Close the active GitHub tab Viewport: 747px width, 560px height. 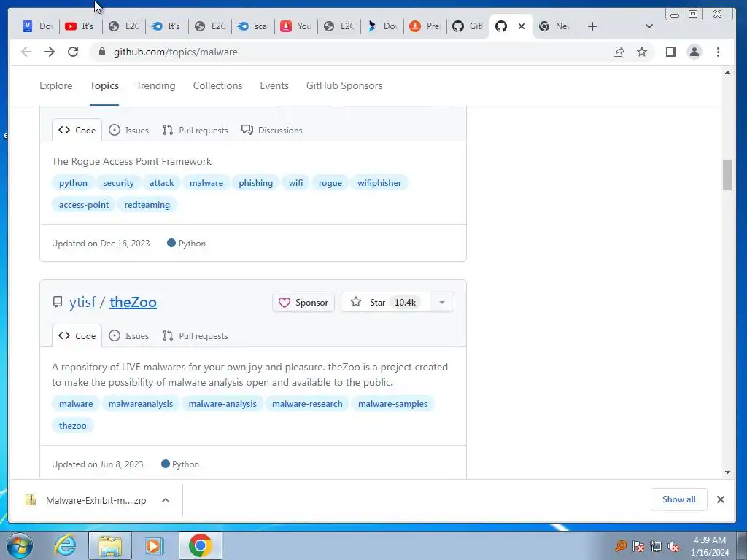[522, 26]
